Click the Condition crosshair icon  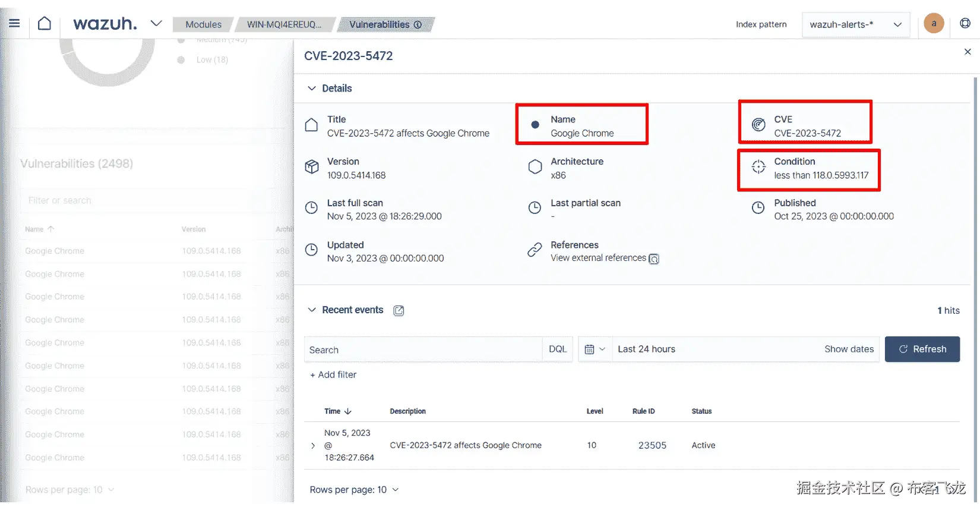coord(758,167)
